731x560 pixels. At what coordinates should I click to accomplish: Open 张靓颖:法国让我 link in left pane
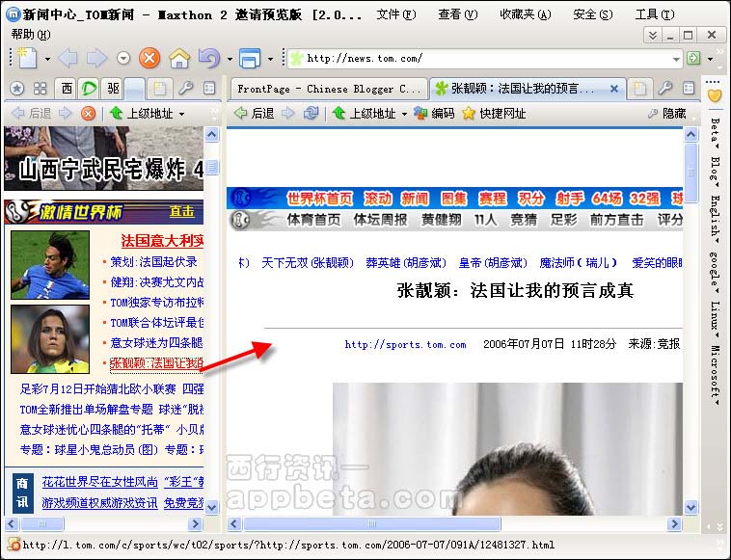156,363
